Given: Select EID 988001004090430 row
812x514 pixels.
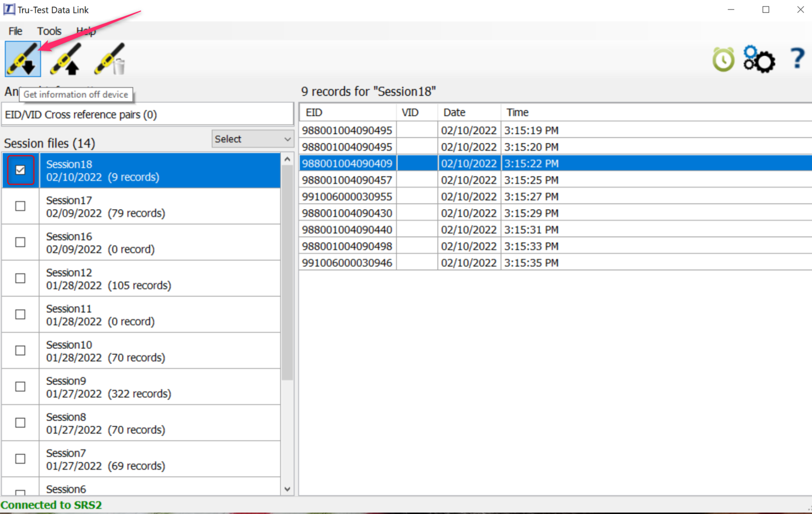Looking at the screenshot, I should point(556,213).
